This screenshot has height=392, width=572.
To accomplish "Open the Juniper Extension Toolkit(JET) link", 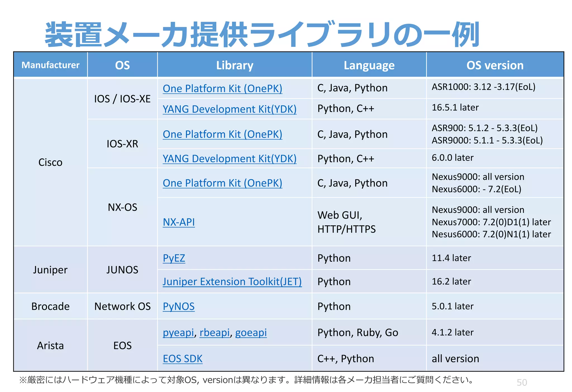I will pos(232,282).
